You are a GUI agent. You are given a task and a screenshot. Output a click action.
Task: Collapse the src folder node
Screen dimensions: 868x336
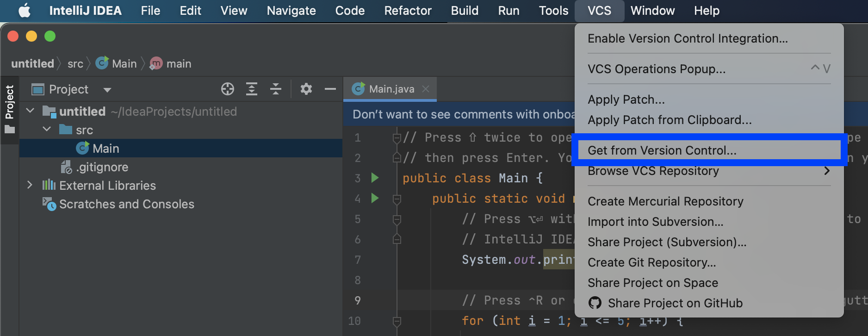tap(47, 129)
